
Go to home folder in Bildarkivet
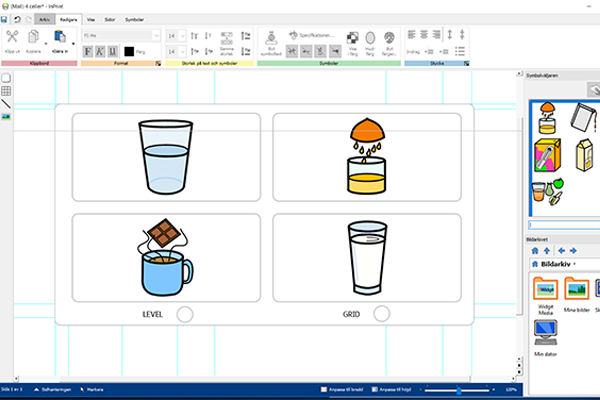point(534,250)
